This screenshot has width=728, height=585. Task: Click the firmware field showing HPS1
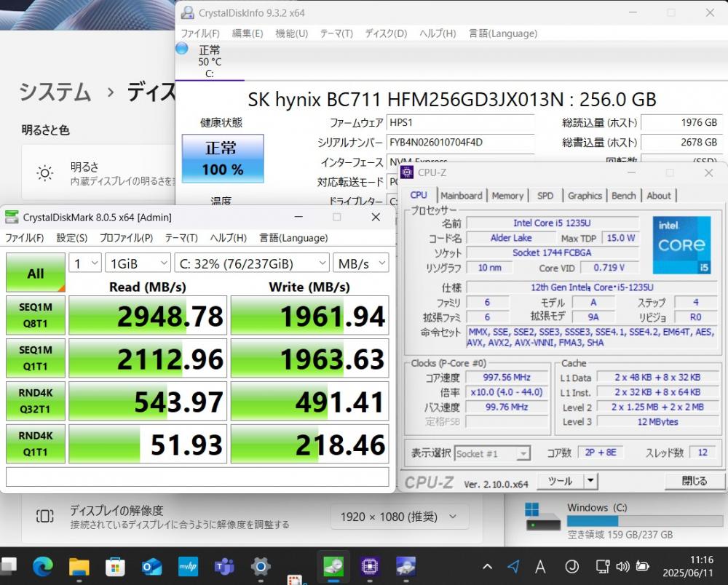tap(460, 122)
